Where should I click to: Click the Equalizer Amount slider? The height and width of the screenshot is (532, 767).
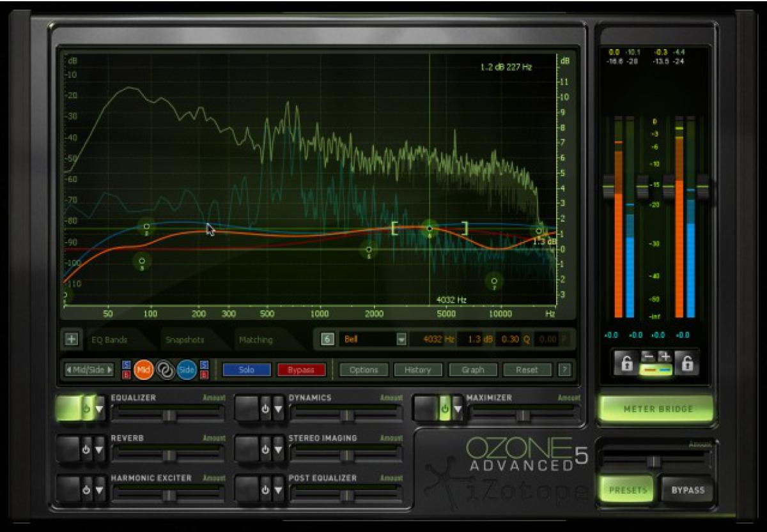click(x=169, y=416)
